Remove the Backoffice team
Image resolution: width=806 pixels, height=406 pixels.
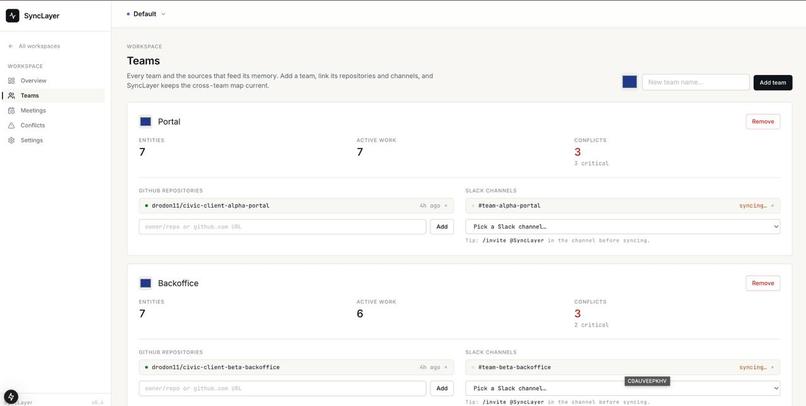point(763,283)
